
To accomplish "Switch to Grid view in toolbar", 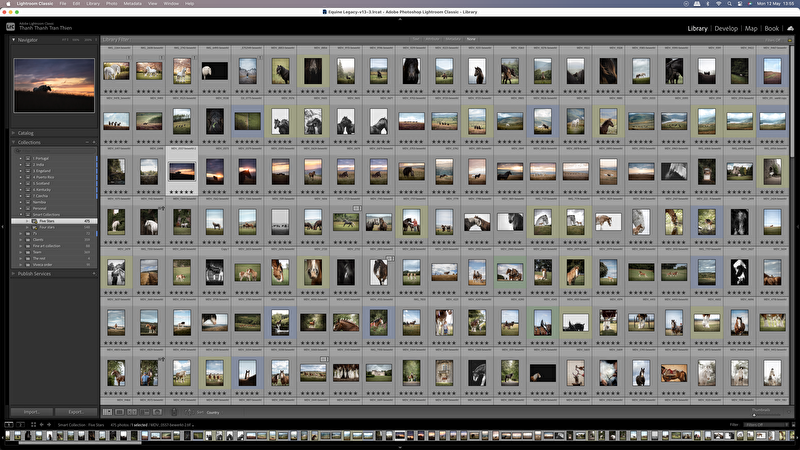I will coord(107,412).
